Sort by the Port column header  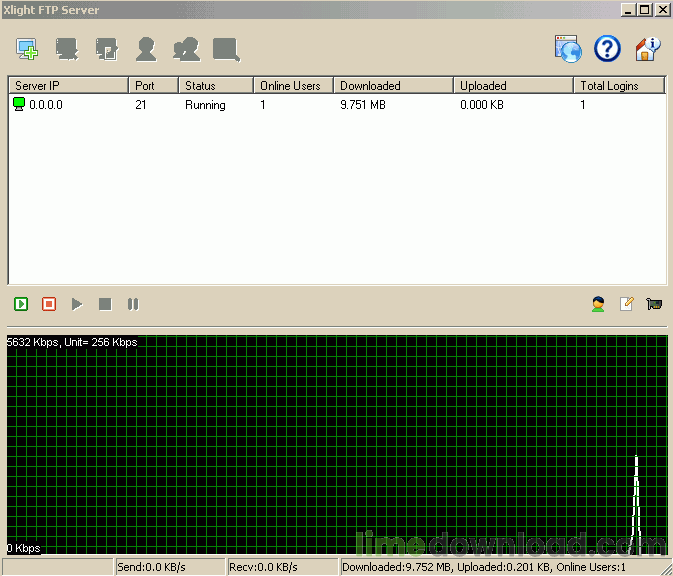tap(154, 85)
